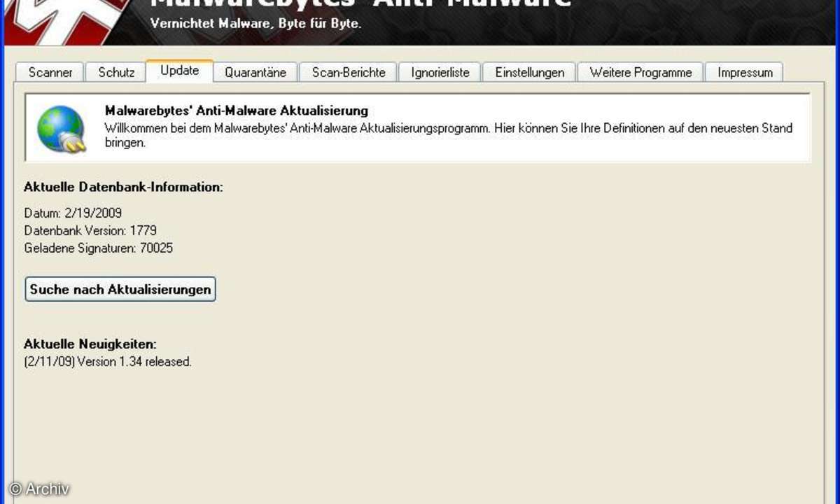Switch to the Scanner tab
This screenshot has height=504, width=840.
pyautogui.click(x=50, y=72)
